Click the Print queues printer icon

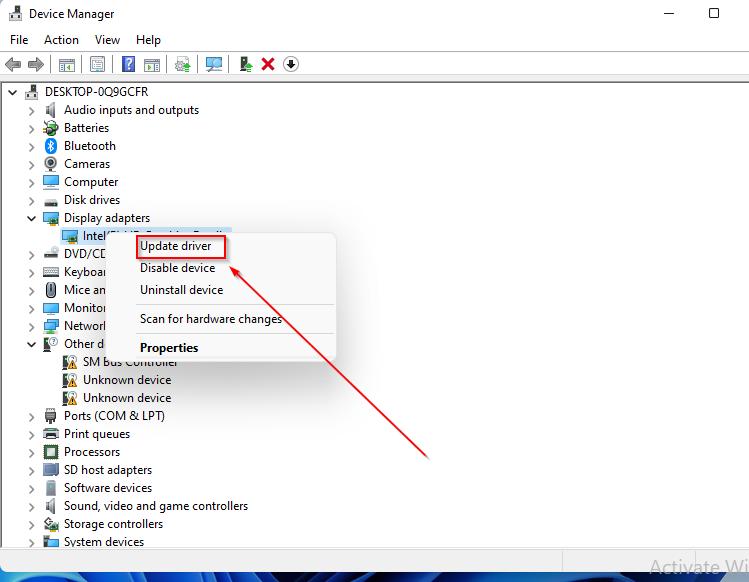pos(51,434)
